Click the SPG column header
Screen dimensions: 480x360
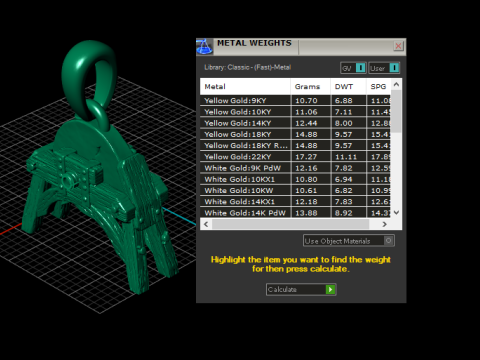[x=378, y=87]
